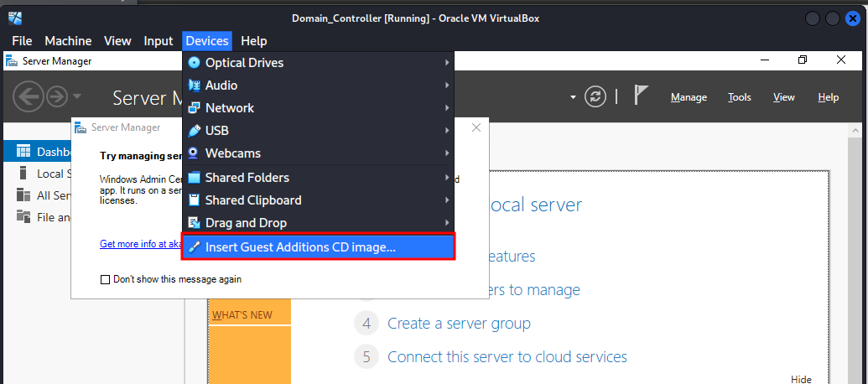Expand the USB submenu arrow
Screen dimensions: 868x384
447,131
